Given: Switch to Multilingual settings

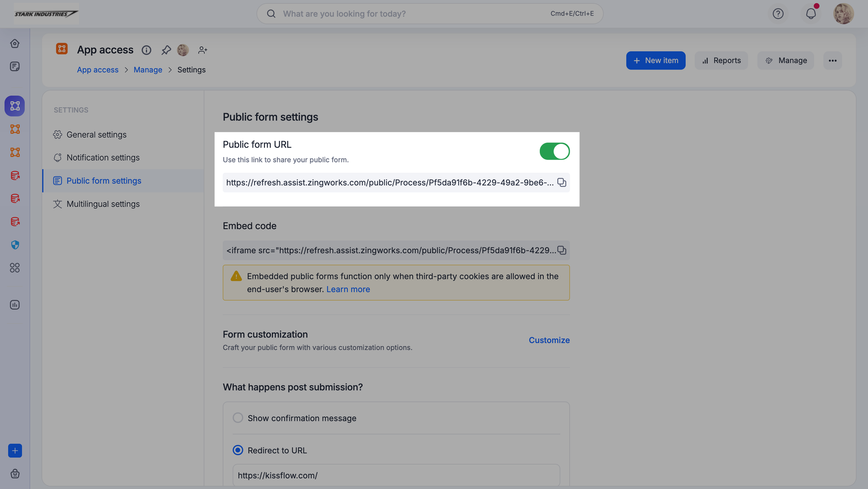Looking at the screenshot, I should tap(103, 204).
